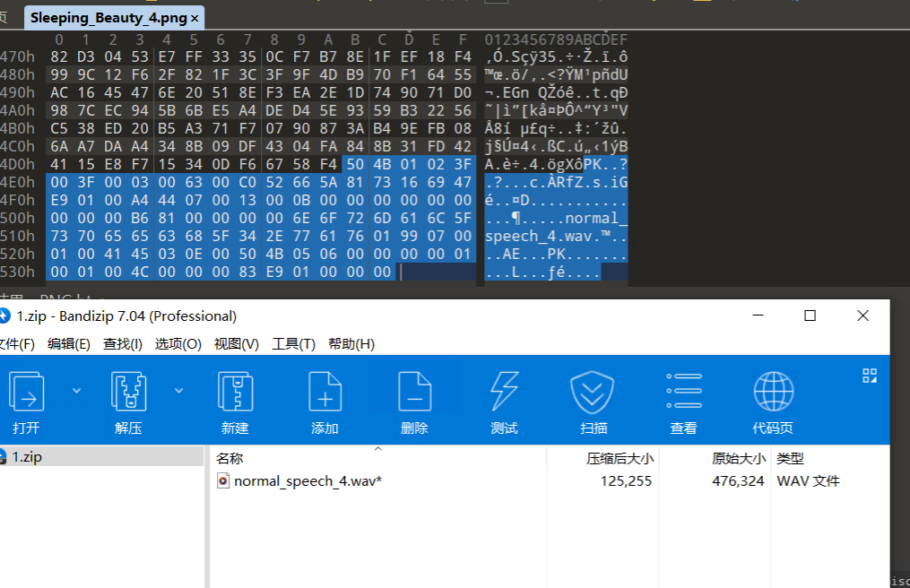This screenshot has width=910, height=588.
Task: Click the New archive (新建) icon
Action: tap(235, 392)
